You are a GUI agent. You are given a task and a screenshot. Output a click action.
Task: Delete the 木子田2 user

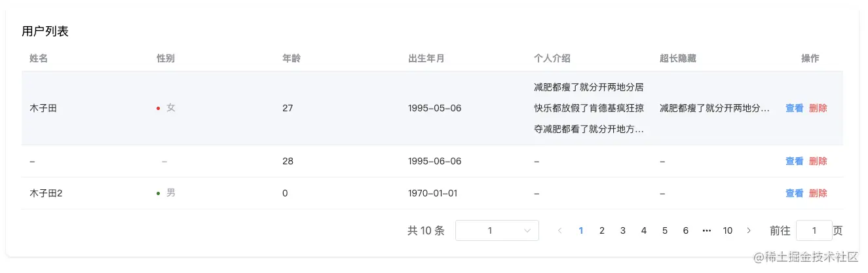pos(818,193)
